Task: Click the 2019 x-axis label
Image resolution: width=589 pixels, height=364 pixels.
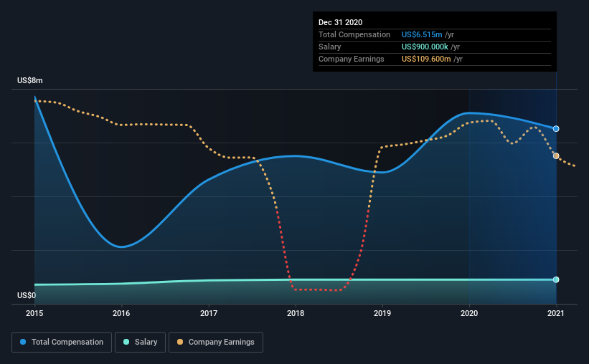Action: pyautogui.click(x=382, y=313)
